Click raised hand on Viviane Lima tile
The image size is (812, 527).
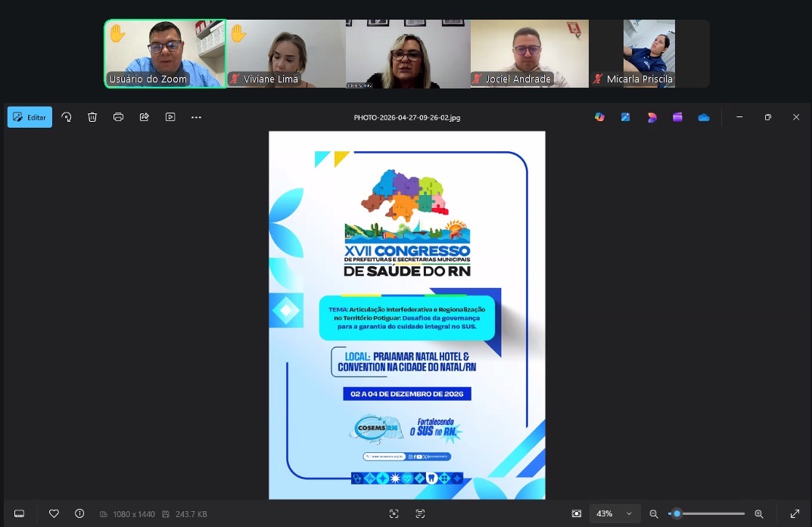click(x=238, y=33)
